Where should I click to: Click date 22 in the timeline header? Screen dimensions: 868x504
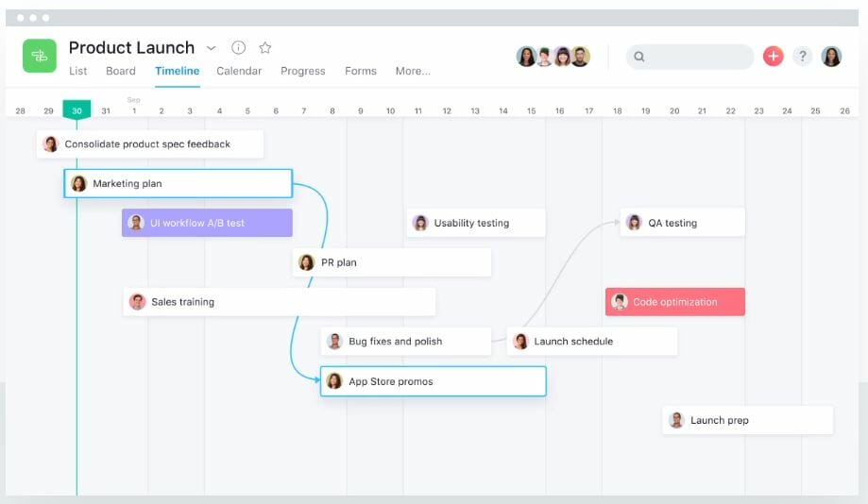(731, 111)
